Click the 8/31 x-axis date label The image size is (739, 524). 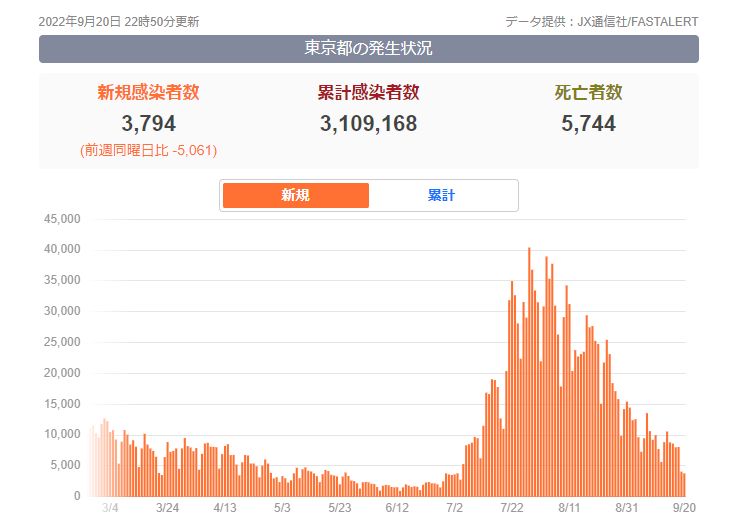pyautogui.click(x=627, y=508)
